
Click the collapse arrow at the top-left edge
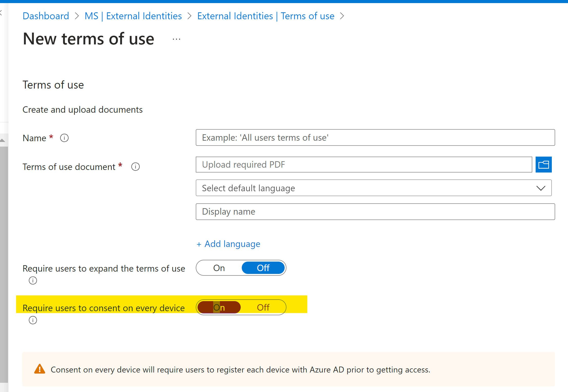point(1,13)
